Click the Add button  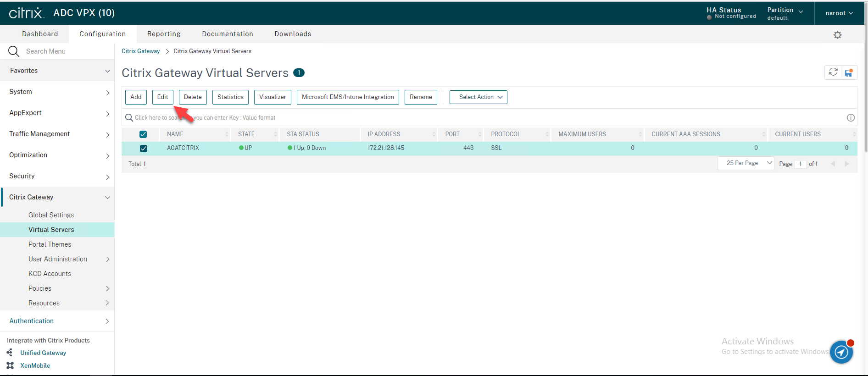coord(136,97)
